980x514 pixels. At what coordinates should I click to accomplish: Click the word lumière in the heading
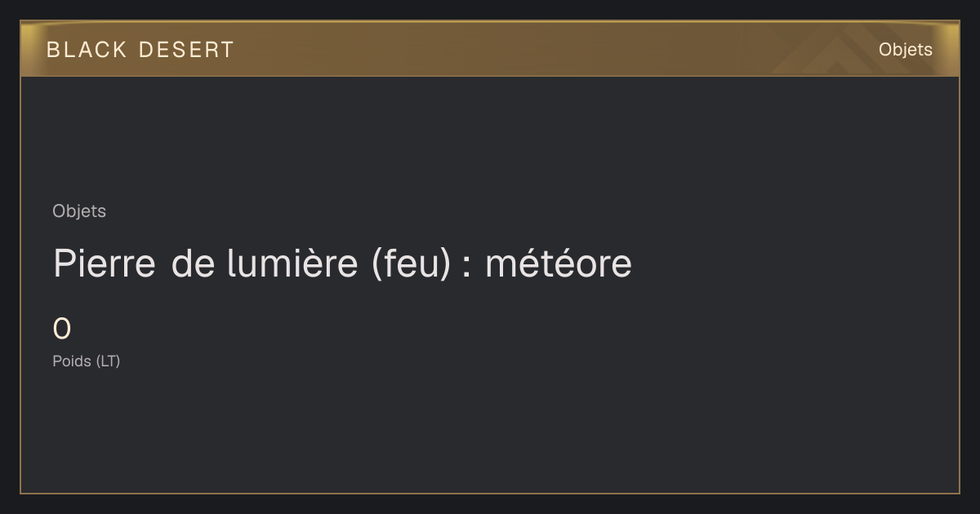click(293, 264)
